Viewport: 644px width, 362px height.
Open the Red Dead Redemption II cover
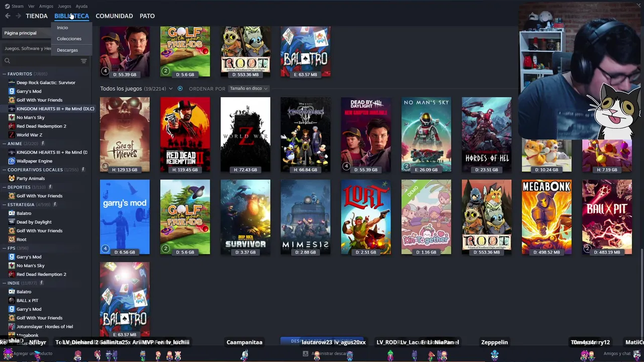point(185,135)
